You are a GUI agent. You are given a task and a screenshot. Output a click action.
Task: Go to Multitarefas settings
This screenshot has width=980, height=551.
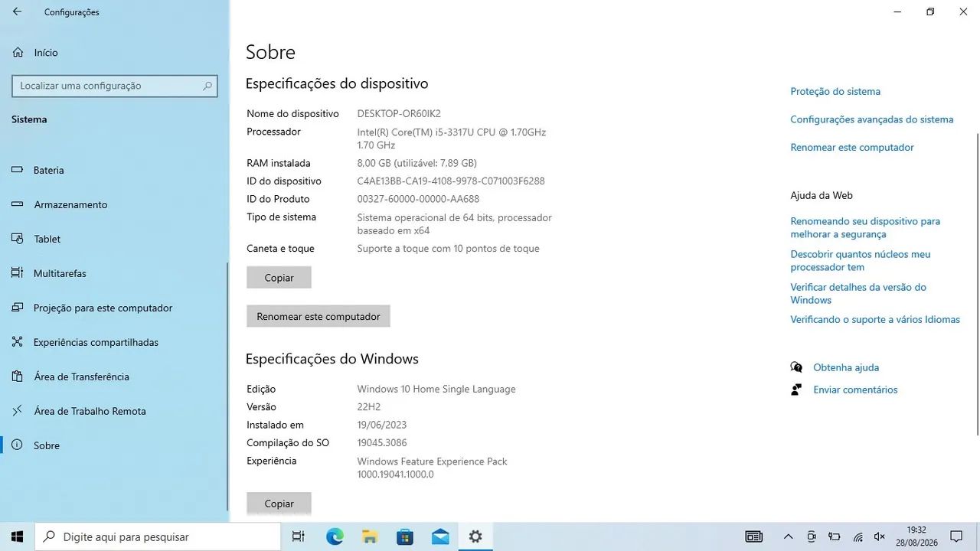click(x=114, y=273)
